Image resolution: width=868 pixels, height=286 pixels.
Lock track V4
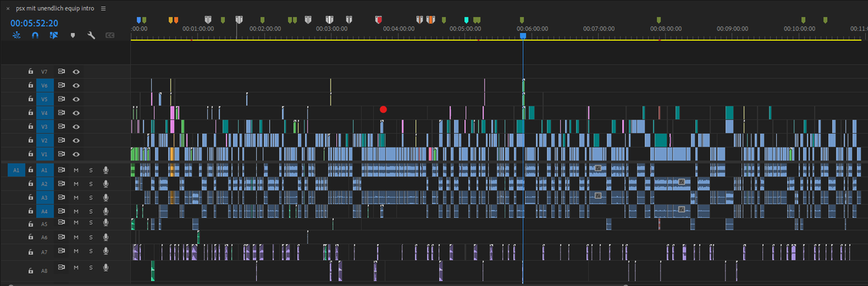pyautogui.click(x=30, y=113)
